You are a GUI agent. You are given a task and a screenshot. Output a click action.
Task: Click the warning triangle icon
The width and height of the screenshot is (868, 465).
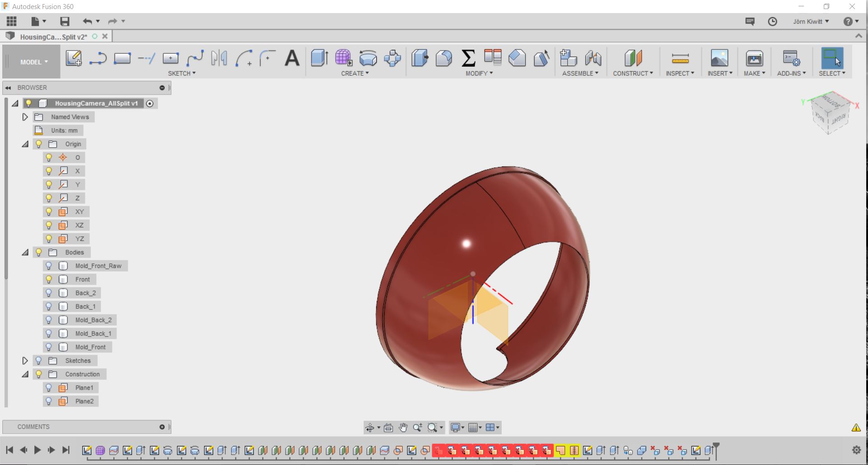point(856,428)
